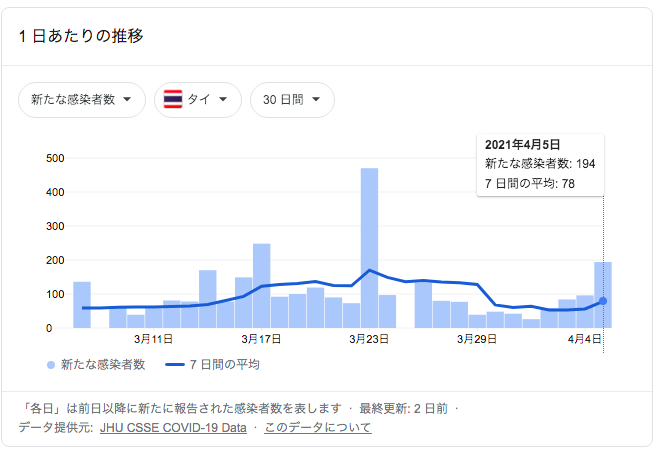
Task: Open the タイ country dropdown
Action: pos(198,100)
